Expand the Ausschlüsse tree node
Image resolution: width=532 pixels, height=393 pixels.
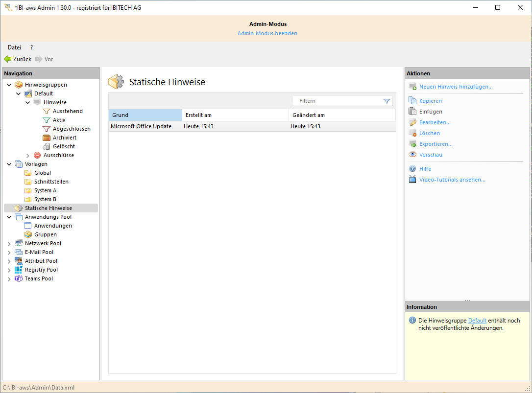(x=28, y=155)
